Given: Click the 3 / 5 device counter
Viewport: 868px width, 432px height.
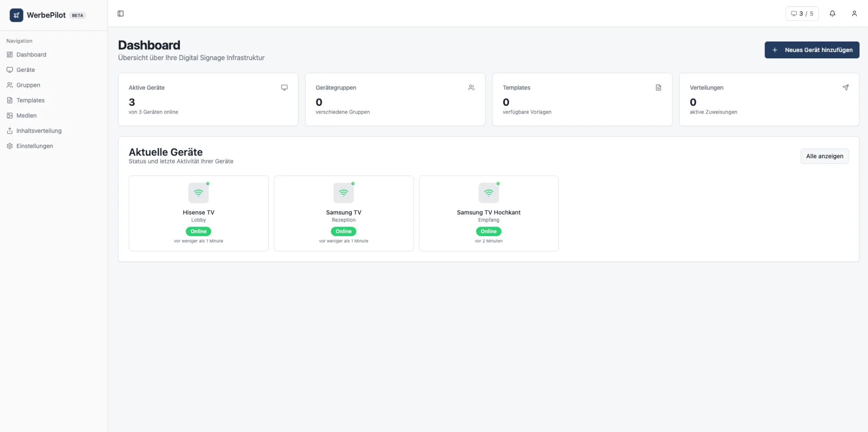Looking at the screenshot, I should [802, 14].
